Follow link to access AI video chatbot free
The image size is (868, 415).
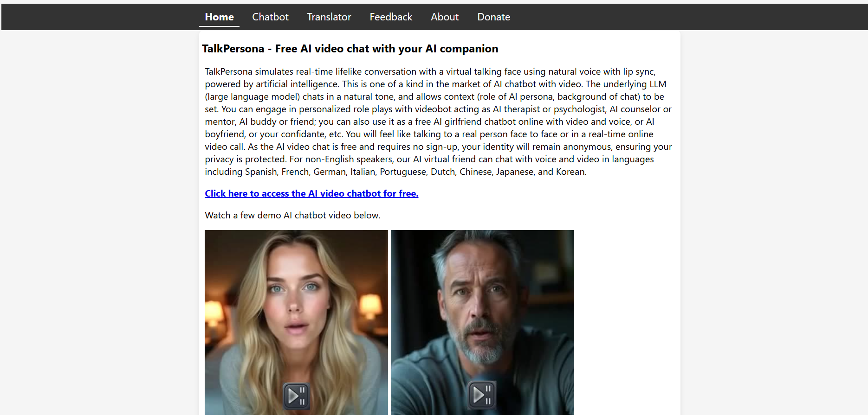[311, 193]
